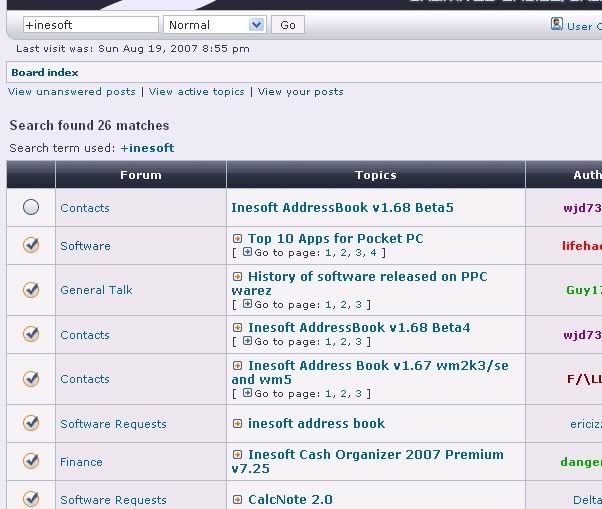This screenshot has height=509, width=602.
Task: Open View unanswered posts link
Action: point(72,92)
